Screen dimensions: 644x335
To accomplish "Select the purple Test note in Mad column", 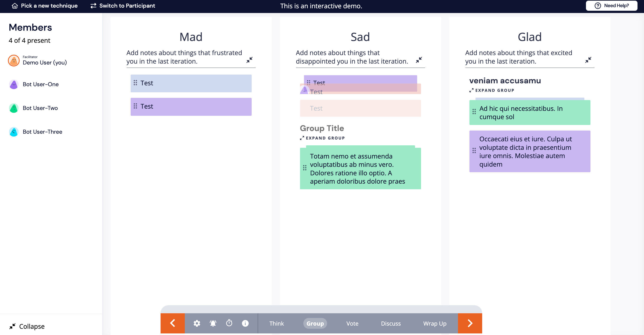I will [191, 106].
